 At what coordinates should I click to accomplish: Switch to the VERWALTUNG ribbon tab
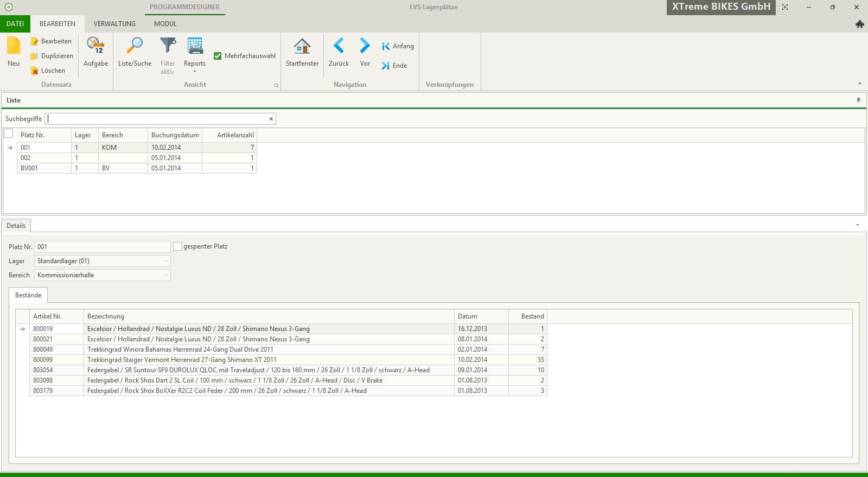(x=114, y=24)
